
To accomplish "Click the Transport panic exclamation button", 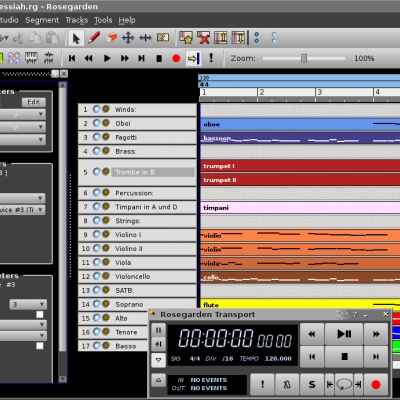I will [262, 384].
